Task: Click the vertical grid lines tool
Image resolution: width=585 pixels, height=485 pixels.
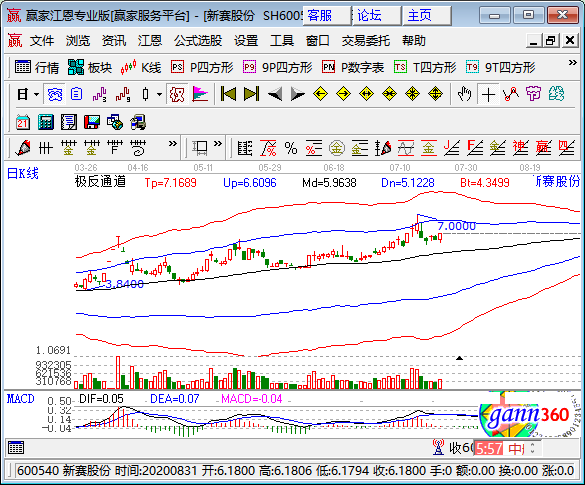Action: pyautogui.click(x=46, y=148)
